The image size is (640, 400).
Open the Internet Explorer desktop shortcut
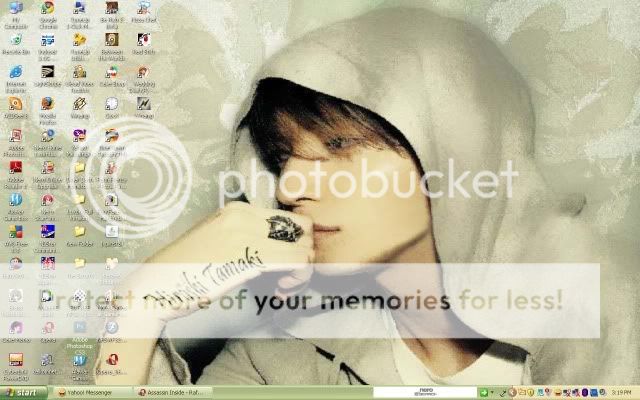(16, 72)
